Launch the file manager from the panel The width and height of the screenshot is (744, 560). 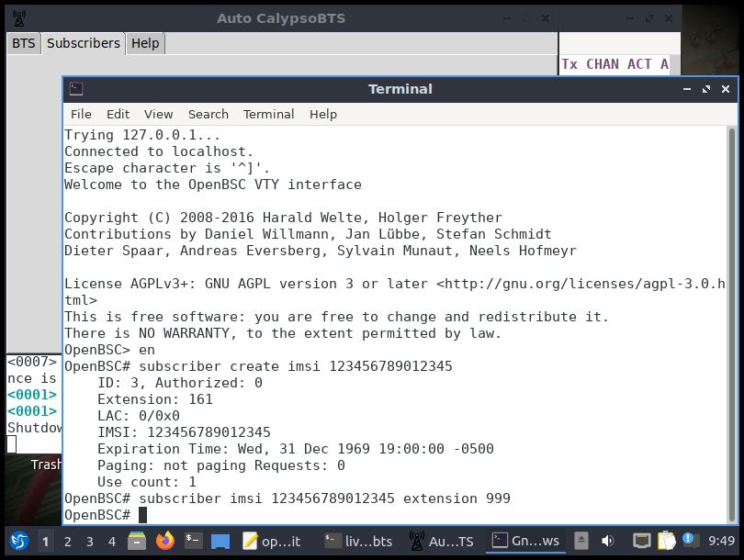pyautogui.click(x=137, y=541)
